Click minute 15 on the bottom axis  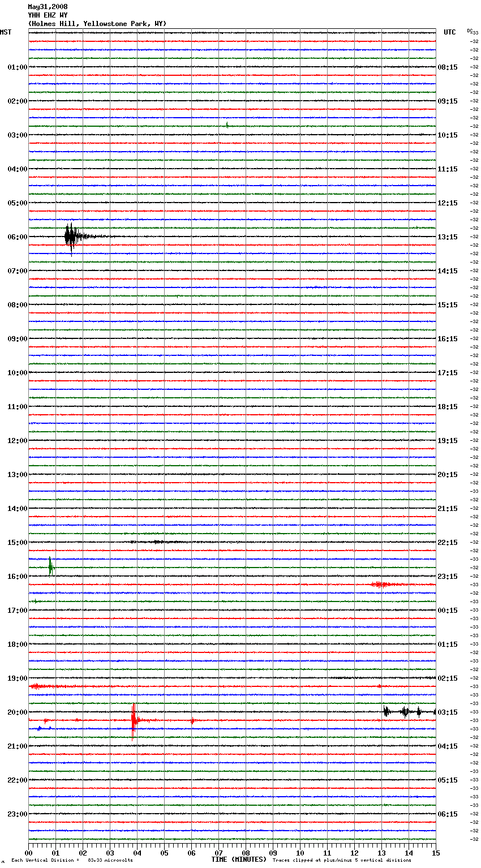point(436,853)
